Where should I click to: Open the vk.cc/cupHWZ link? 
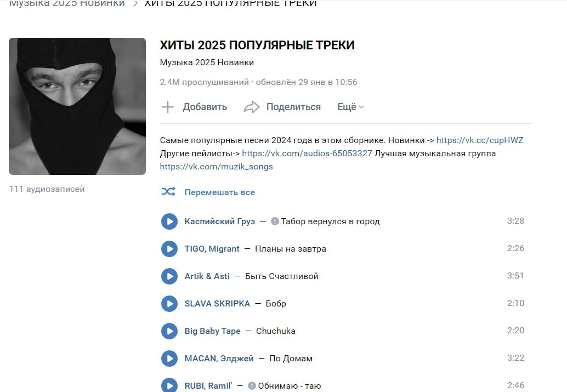coord(480,140)
